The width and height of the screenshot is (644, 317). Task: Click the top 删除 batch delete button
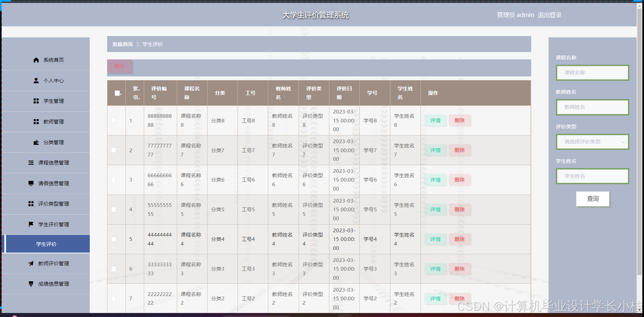point(119,66)
